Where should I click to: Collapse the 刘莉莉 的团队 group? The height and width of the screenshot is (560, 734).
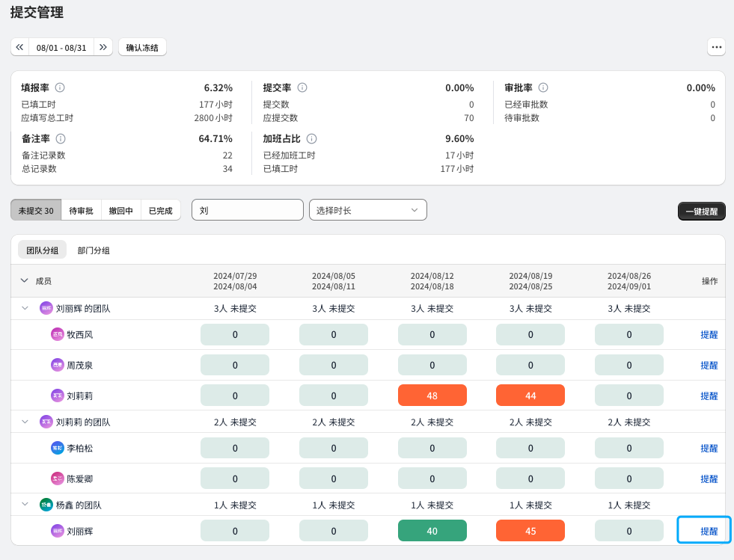(25, 422)
